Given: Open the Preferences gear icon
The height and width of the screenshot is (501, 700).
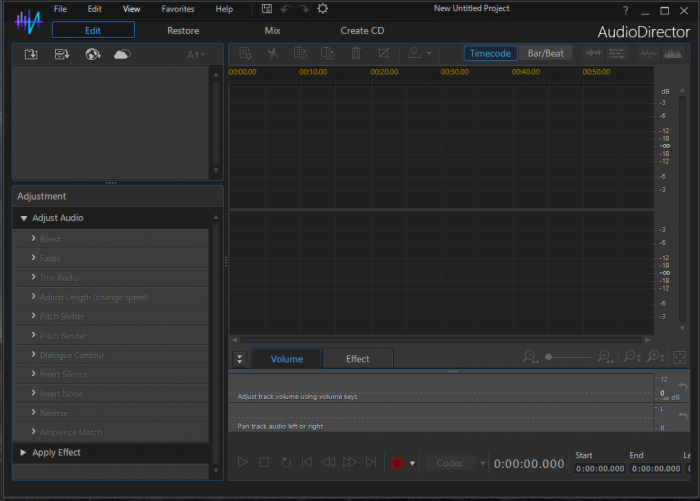Looking at the screenshot, I should point(322,9).
